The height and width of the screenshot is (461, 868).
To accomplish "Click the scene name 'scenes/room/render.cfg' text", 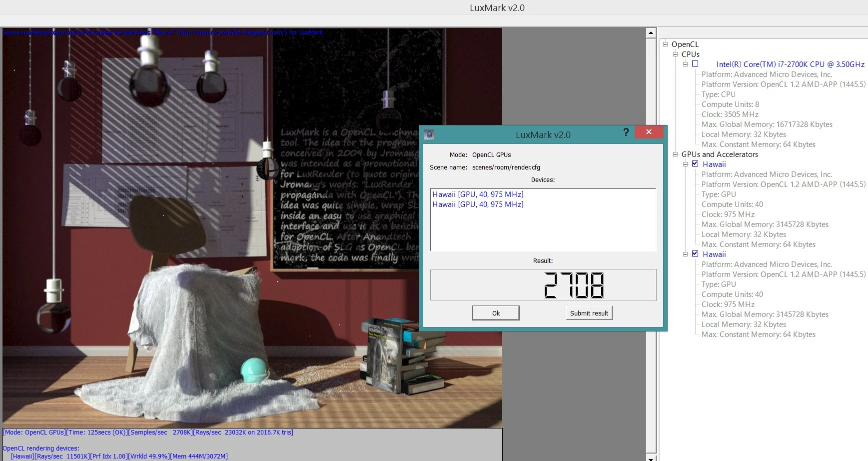I will click(506, 167).
